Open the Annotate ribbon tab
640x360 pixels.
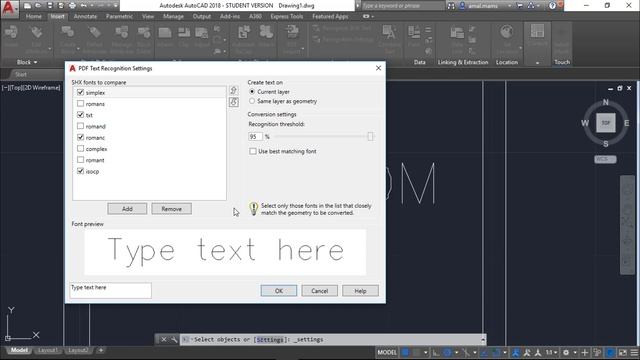85,16
